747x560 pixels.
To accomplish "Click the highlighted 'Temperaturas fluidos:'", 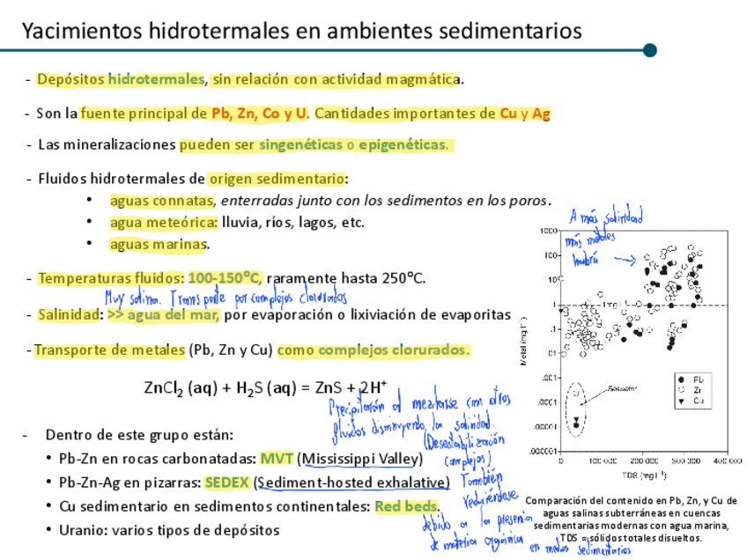I will tap(110, 278).
